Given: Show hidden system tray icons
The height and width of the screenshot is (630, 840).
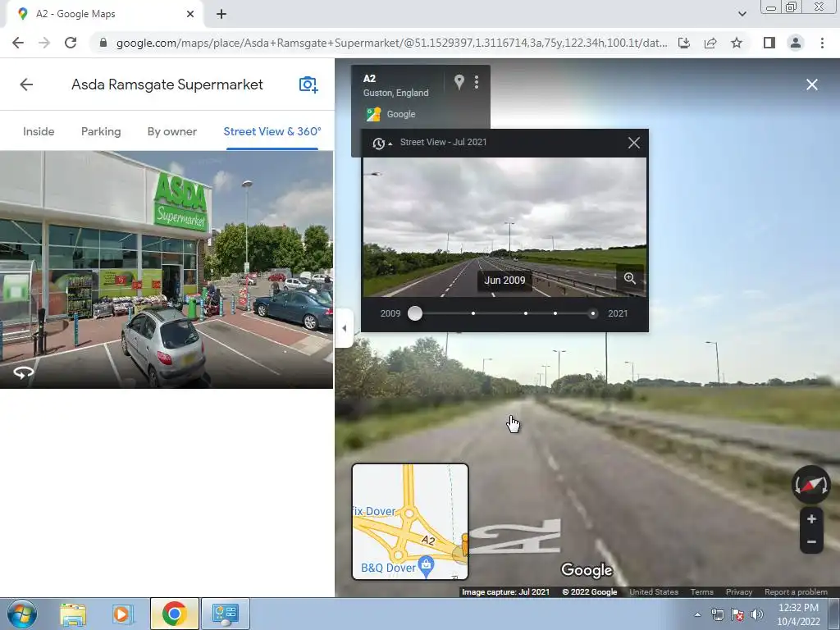Looking at the screenshot, I should pyautogui.click(x=697, y=614).
